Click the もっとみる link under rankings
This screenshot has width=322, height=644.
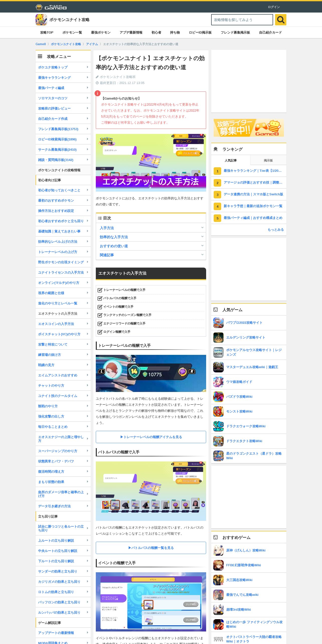(x=276, y=230)
